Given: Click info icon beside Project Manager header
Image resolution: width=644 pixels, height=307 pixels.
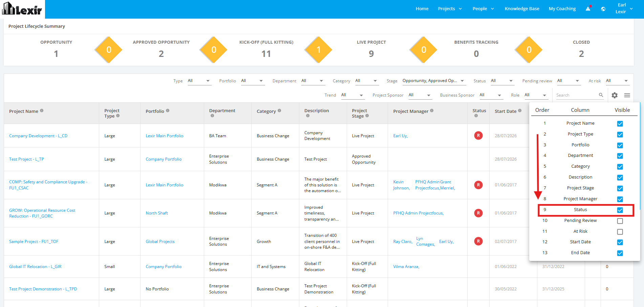Looking at the screenshot, I should click(432, 110).
